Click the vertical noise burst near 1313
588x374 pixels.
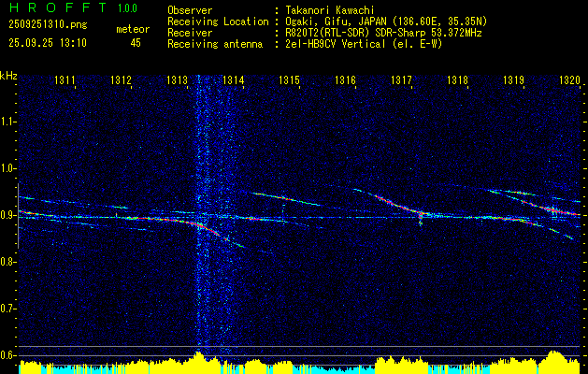(x=214, y=214)
